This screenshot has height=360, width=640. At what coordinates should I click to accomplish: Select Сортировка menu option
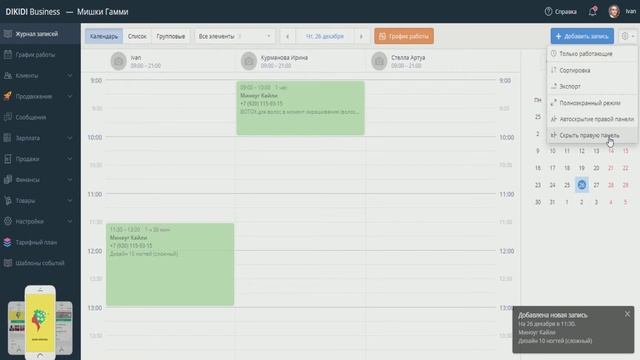tap(592, 70)
